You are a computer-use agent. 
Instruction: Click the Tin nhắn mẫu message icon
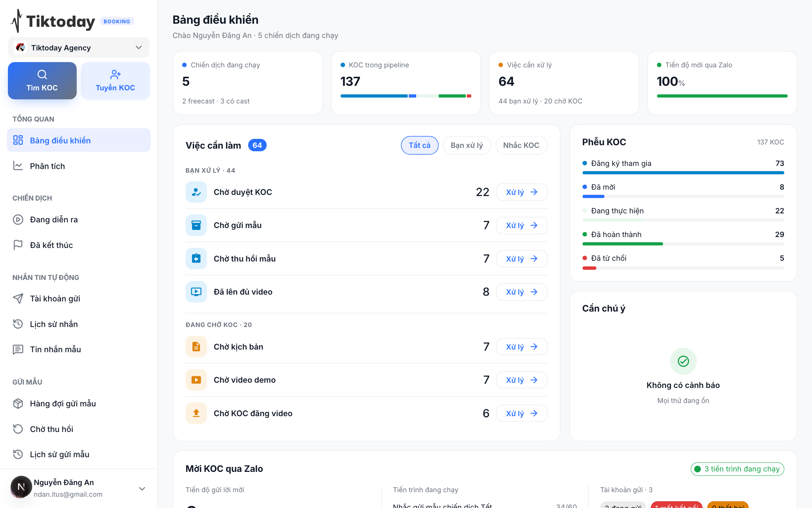tap(18, 349)
